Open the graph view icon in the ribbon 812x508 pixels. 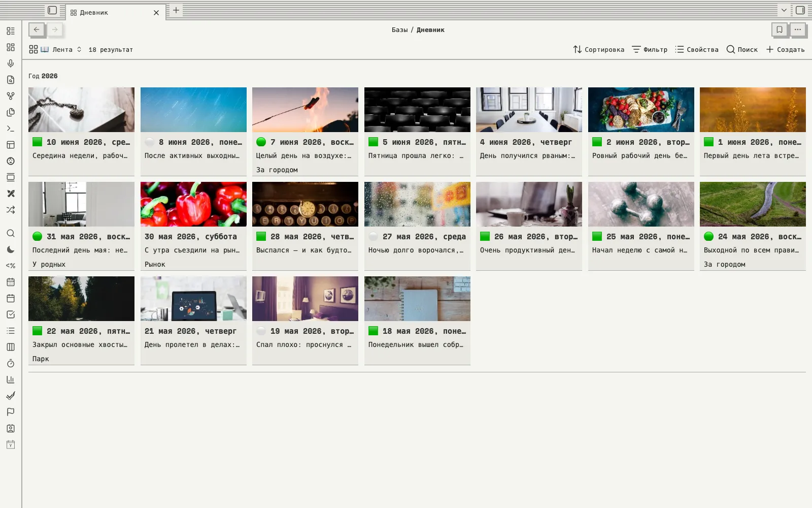[11, 96]
